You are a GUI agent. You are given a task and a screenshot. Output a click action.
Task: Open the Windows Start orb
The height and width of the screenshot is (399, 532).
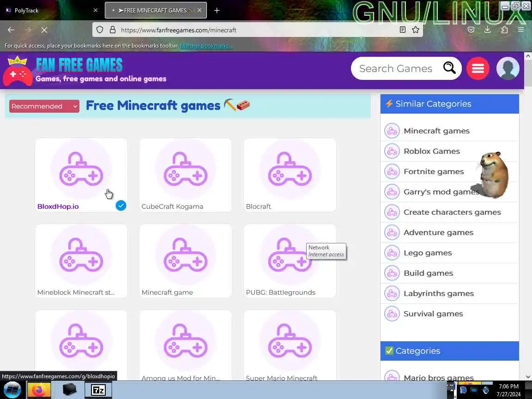12,390
